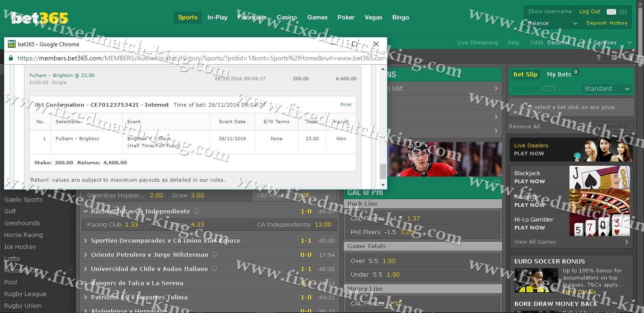Open the Bingo tab
Screen dimensions: 644x313
[401, 17]
